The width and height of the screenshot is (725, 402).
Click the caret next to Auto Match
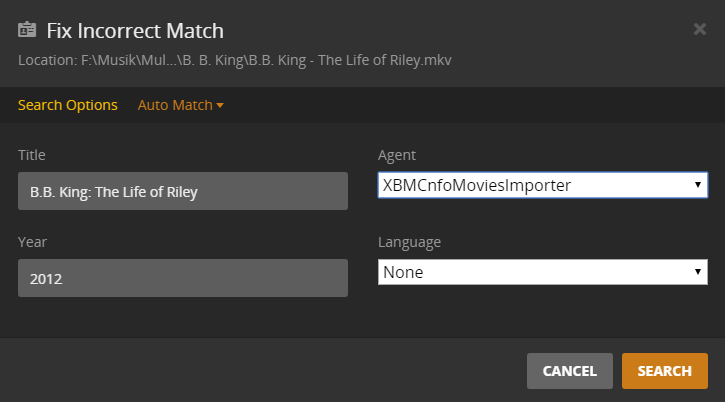coord(220,105)
